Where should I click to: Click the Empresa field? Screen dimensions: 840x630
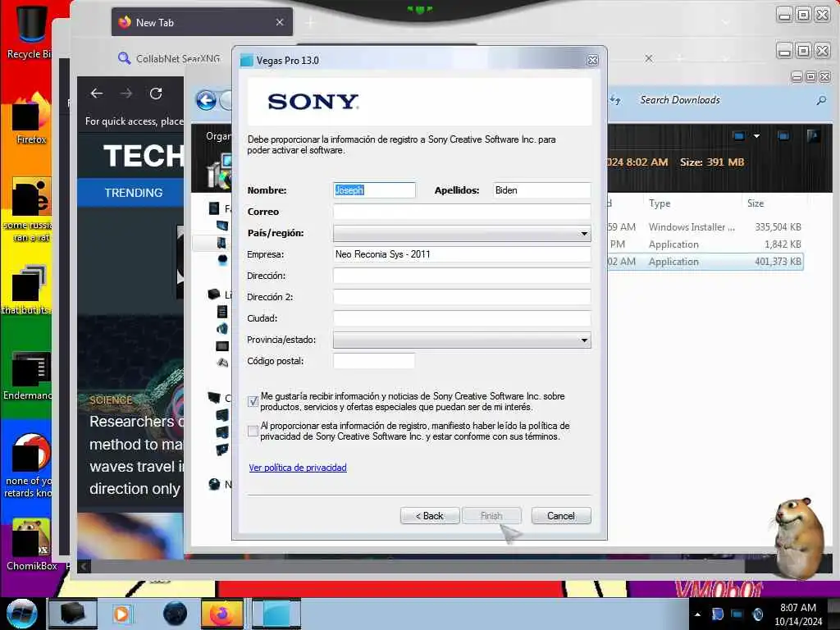462,254
